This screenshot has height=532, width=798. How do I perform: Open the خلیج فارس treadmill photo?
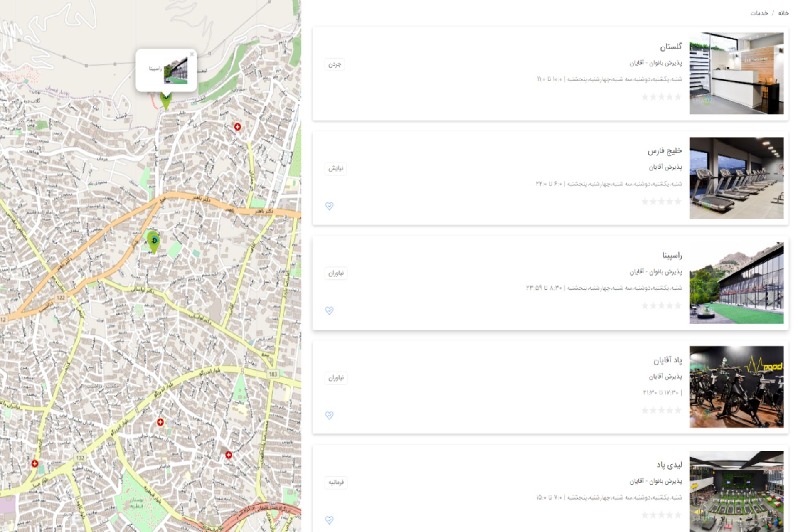tap(736, 178)
